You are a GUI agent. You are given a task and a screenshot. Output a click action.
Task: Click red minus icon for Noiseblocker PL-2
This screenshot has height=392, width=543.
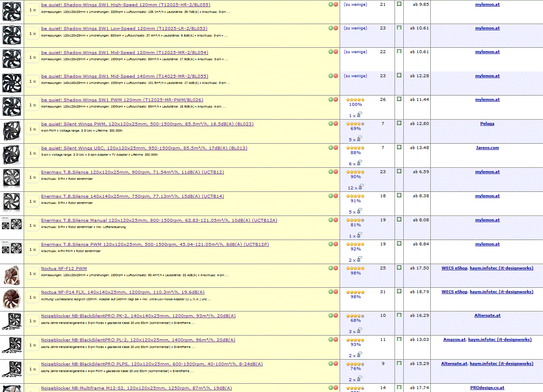click(x=336, y=340)
